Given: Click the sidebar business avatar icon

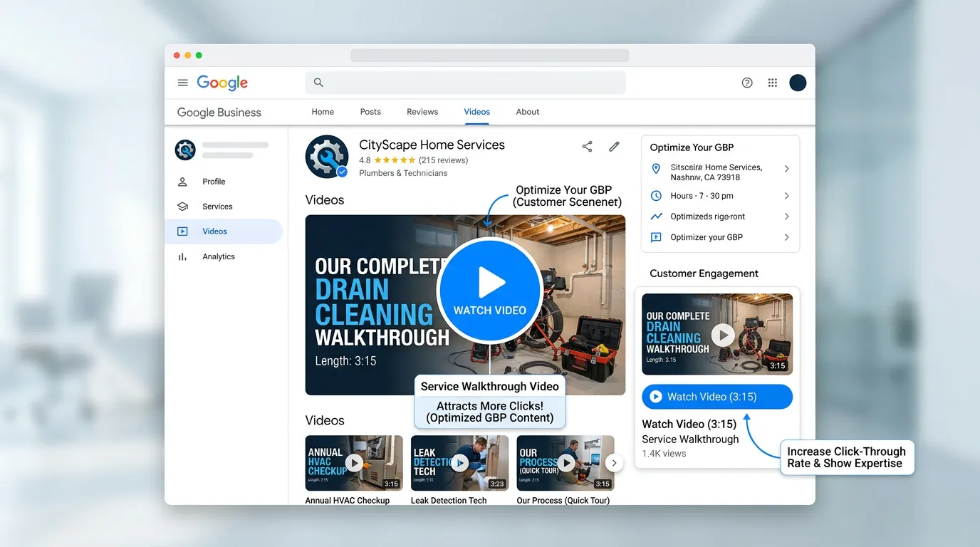Looking at the screenshot, I should click(x=185, y=150).
